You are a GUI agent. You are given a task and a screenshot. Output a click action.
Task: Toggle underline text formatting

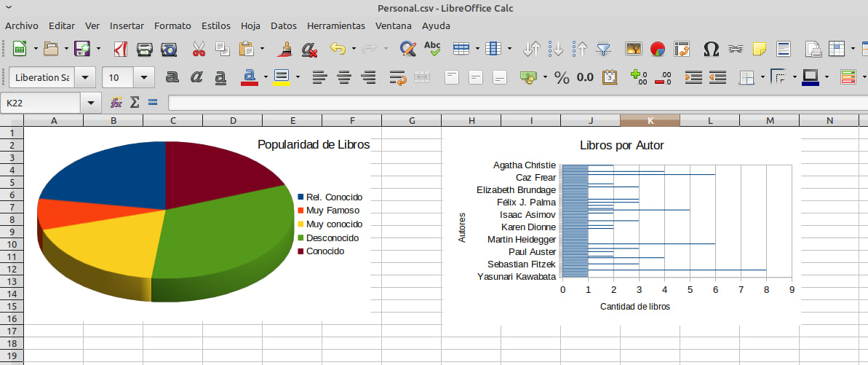[x=220, y=77]
